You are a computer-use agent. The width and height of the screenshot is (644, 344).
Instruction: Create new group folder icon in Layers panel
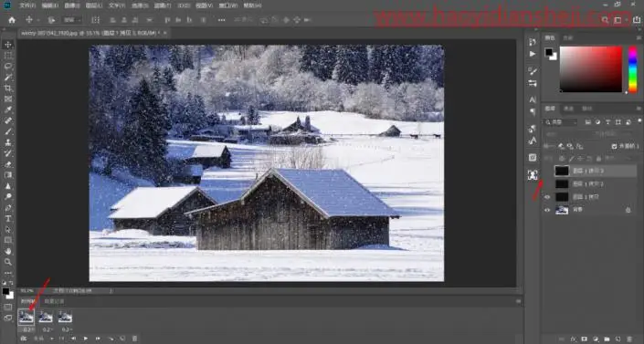[607, 339]
